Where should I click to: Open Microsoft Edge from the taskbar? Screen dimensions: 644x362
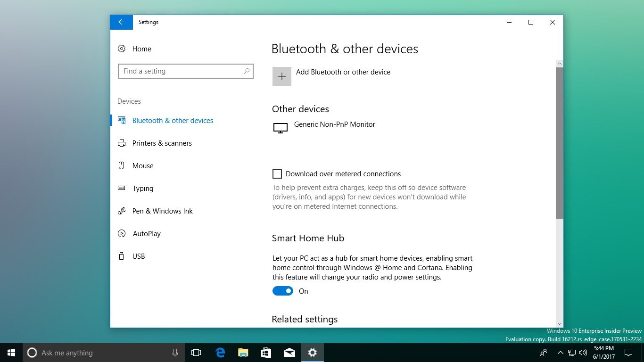tap(220, 353)
